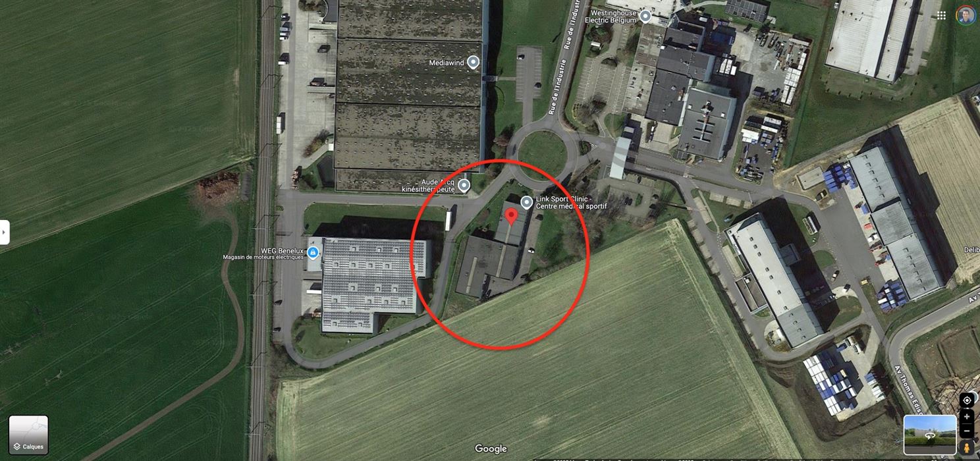Open the Google apps grid
This screenshot has height=461, width=980.
pyautogui.click(x=942, y=16)
